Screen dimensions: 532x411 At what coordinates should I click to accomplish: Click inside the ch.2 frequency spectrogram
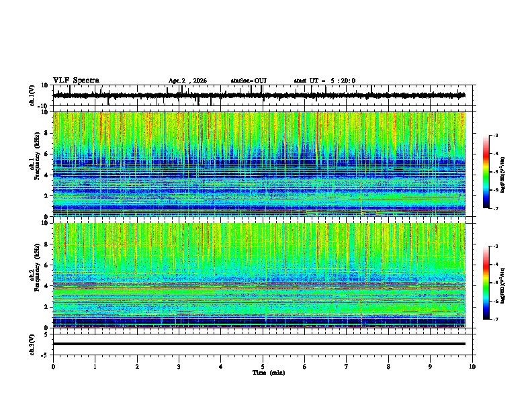click(x=259, y=275)
